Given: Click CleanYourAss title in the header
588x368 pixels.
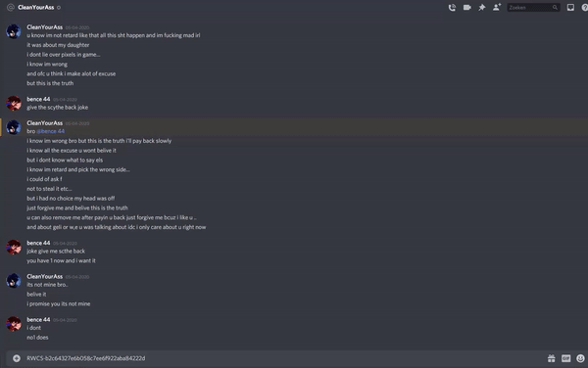Looking at the screenshot, I should point(36,8).
